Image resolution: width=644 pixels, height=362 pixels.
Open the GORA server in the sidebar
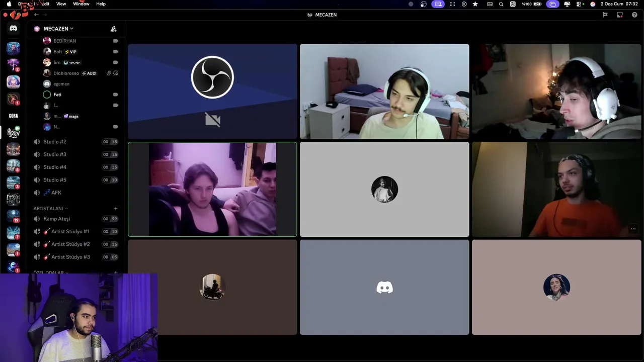(x=14, y=116)
